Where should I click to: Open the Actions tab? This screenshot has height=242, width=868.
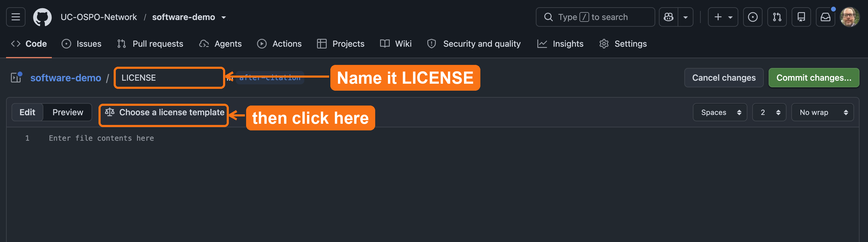279,44
